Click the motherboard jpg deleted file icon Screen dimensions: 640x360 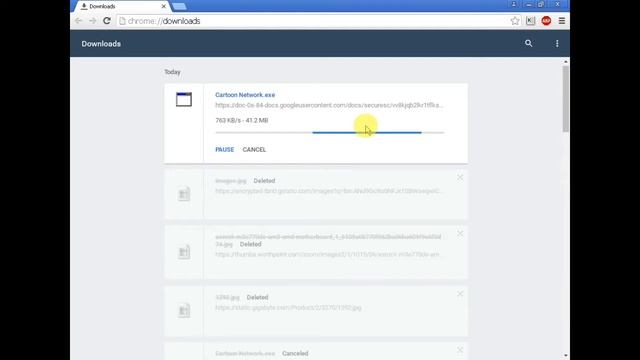point(184,252)
